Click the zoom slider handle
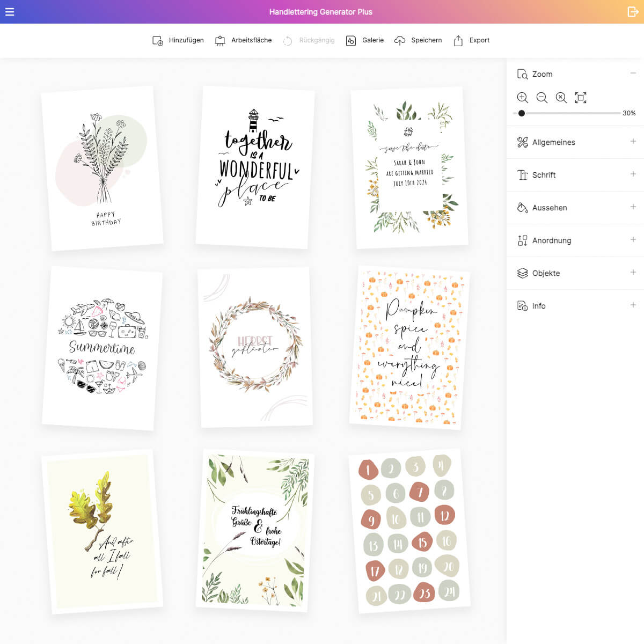 [522, 113]
